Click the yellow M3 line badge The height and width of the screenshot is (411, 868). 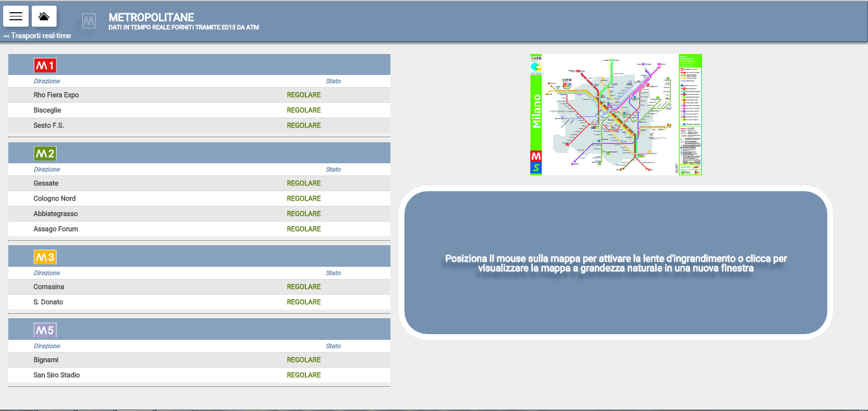click(x=45, y=257)
